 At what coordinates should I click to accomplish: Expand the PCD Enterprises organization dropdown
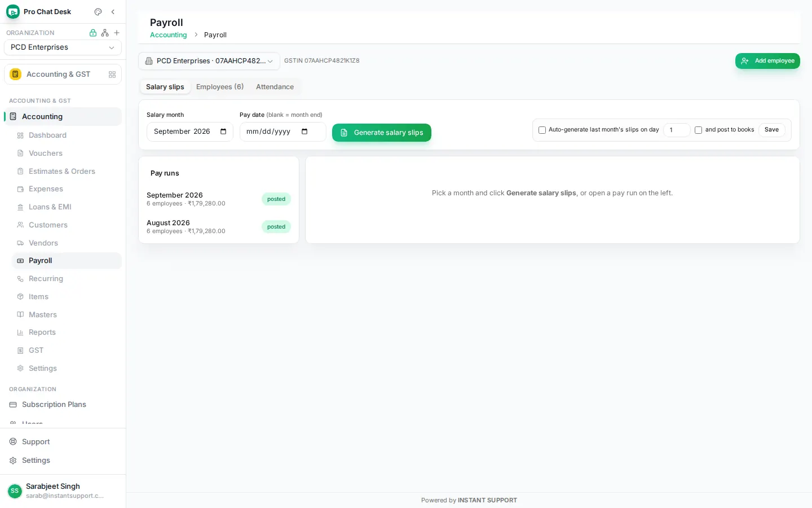[x=63, y=47]
